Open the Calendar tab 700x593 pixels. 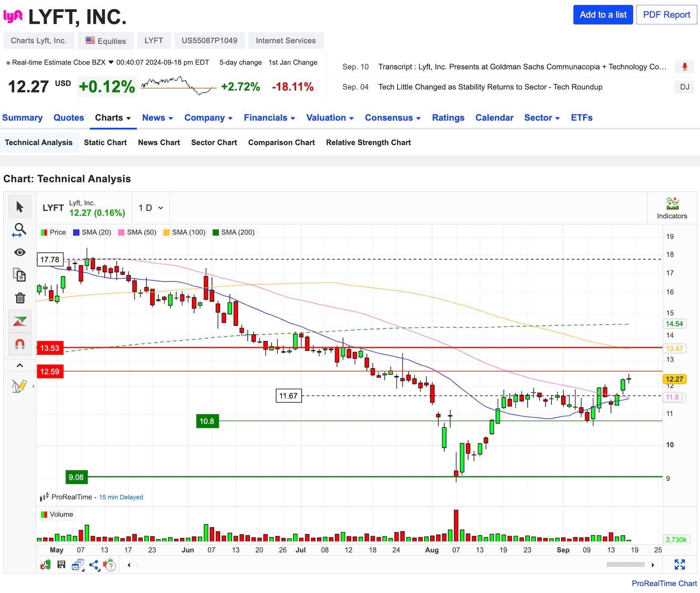[494, 118]
